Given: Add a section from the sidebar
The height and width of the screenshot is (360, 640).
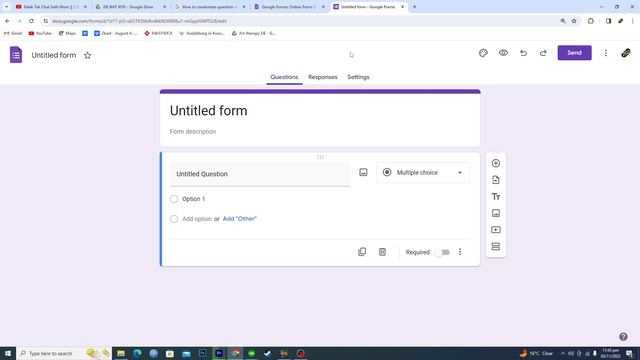Looking at the screenshot, I should [x=496, y=247].
